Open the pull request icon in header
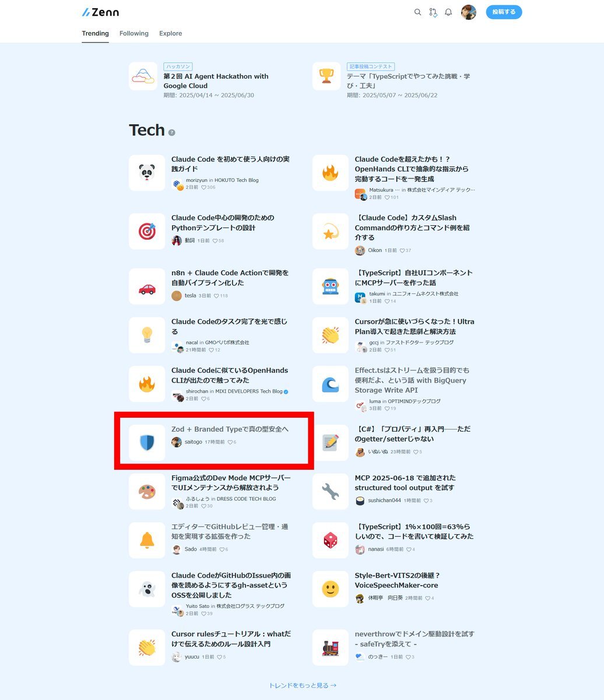Screen dimensions: 604x700 (433, 12)
